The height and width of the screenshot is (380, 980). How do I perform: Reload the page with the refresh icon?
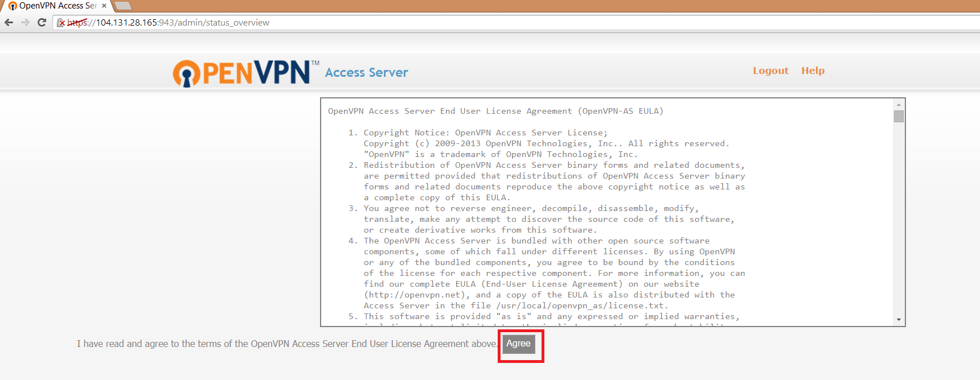pyautogui.click(x=42, y=23)
